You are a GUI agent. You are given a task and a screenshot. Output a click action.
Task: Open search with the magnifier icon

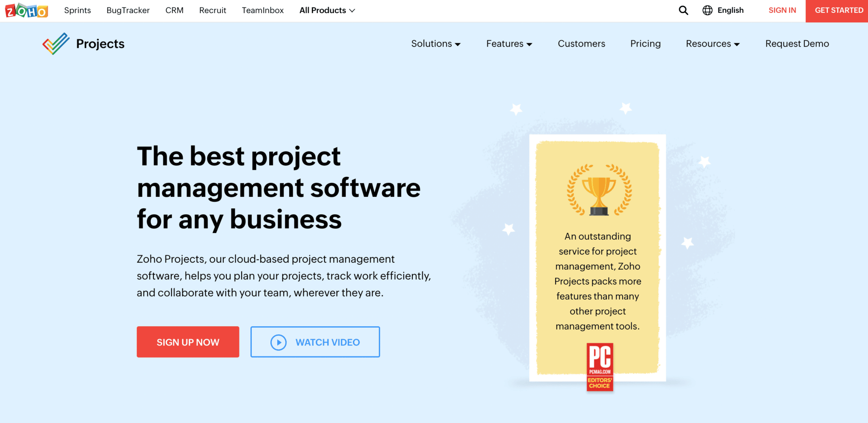(683, 10)
